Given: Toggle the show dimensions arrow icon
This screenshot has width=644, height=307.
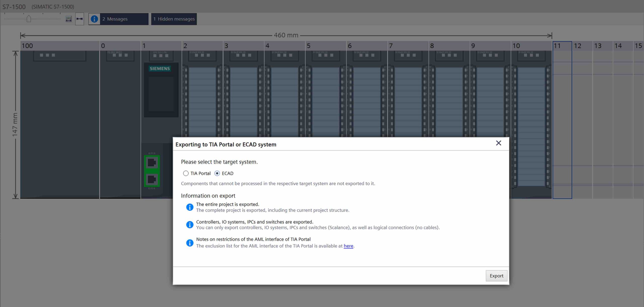Looking at the screenshot, I should click(79, 19).
